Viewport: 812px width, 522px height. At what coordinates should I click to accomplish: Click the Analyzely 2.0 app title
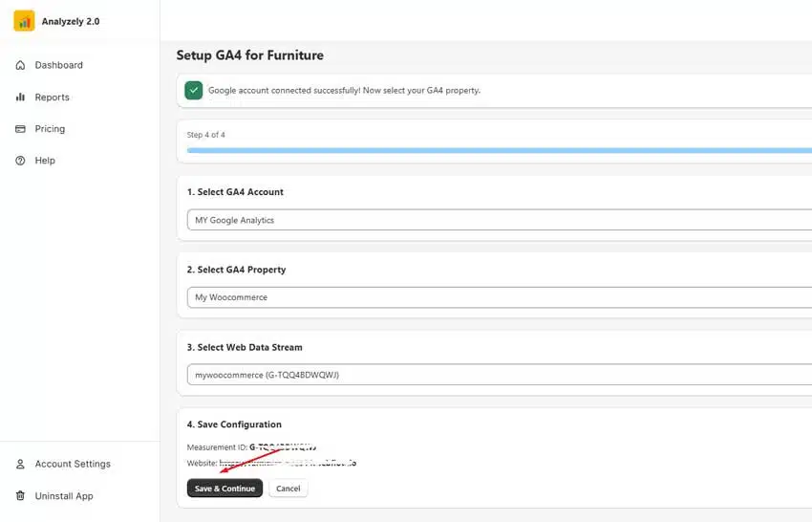[x=71, y=21]
